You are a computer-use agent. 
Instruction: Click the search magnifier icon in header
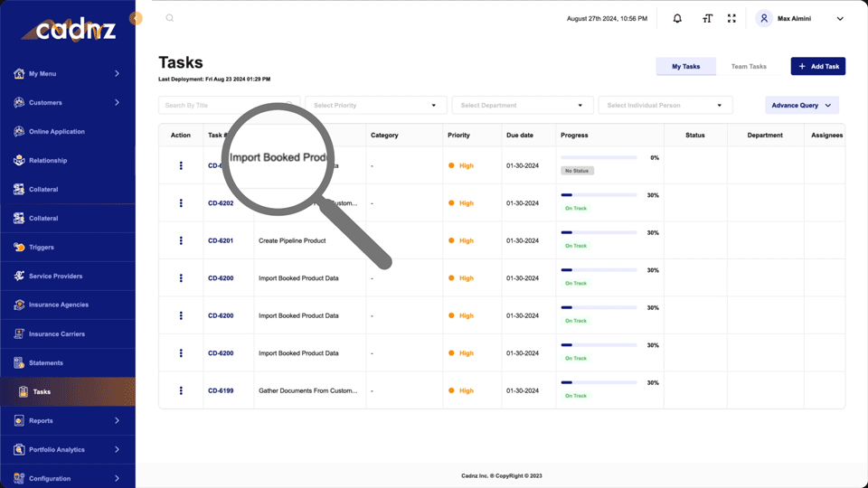(169, 18)
